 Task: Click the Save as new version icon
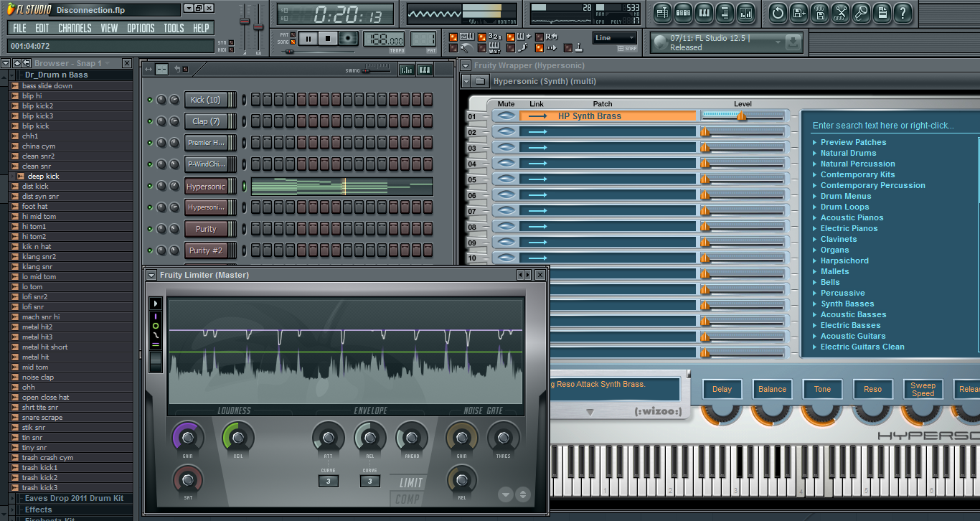coord(798,13)
